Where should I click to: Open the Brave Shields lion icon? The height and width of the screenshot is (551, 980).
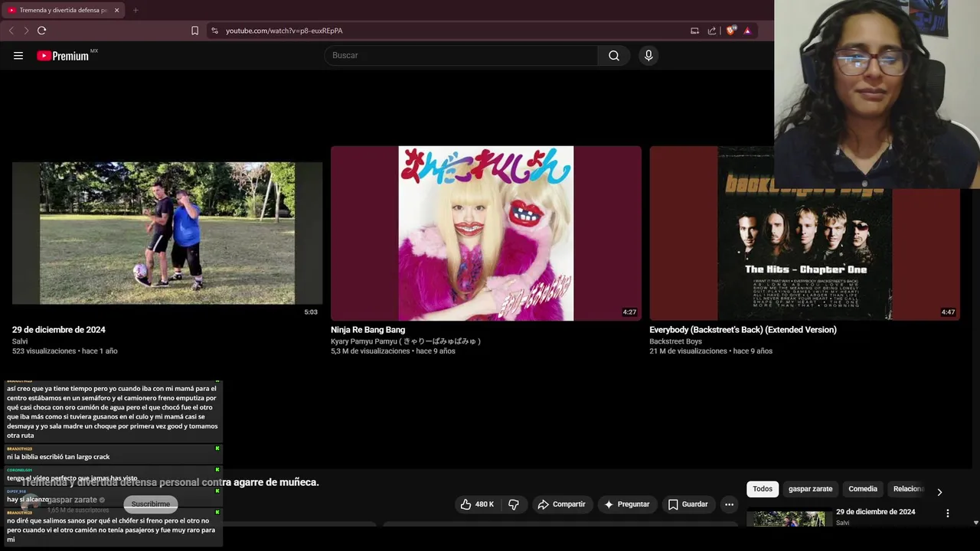[731, 31]
